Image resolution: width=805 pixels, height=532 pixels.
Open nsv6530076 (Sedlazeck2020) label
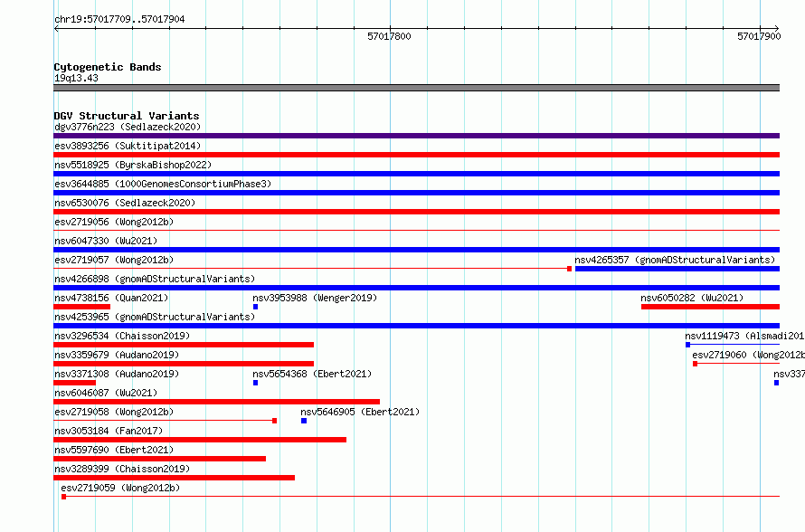click(125, 203)
